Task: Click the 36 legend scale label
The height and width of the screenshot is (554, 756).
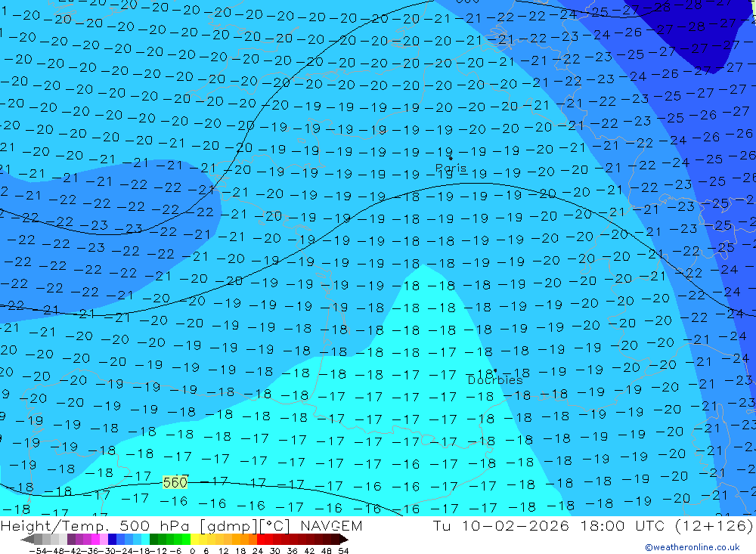Action: point(292,551)
